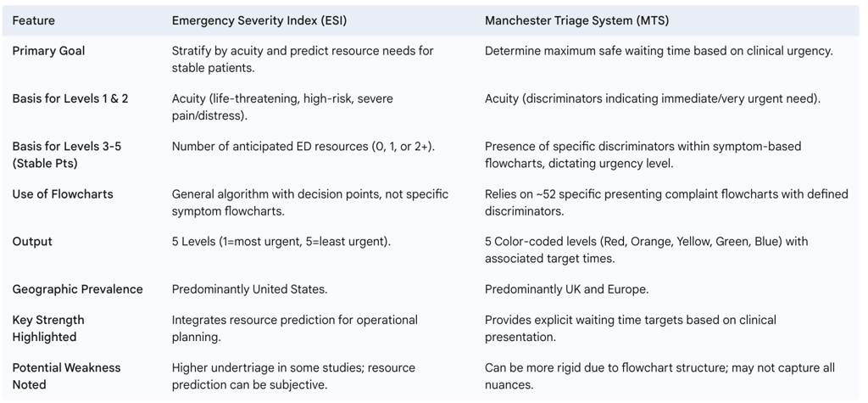Click 'Higher undertriage in some studies' cell
This screenshot has height=403, width=868.
[x=293, y=376]
